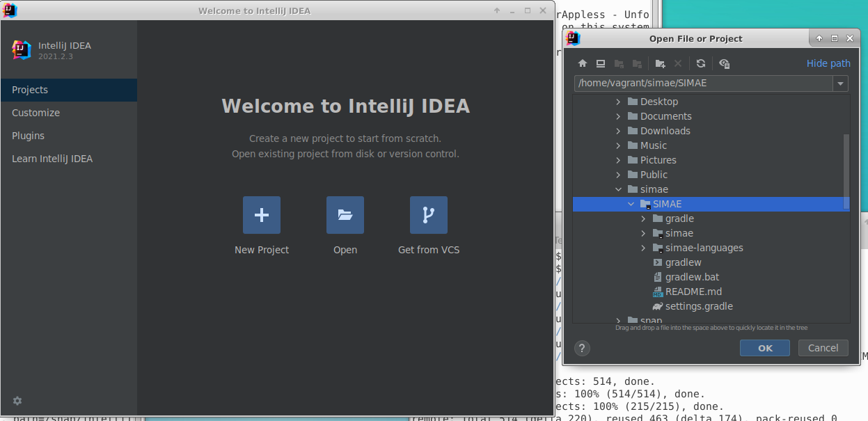Select the Pictures row in file tree

711,160
